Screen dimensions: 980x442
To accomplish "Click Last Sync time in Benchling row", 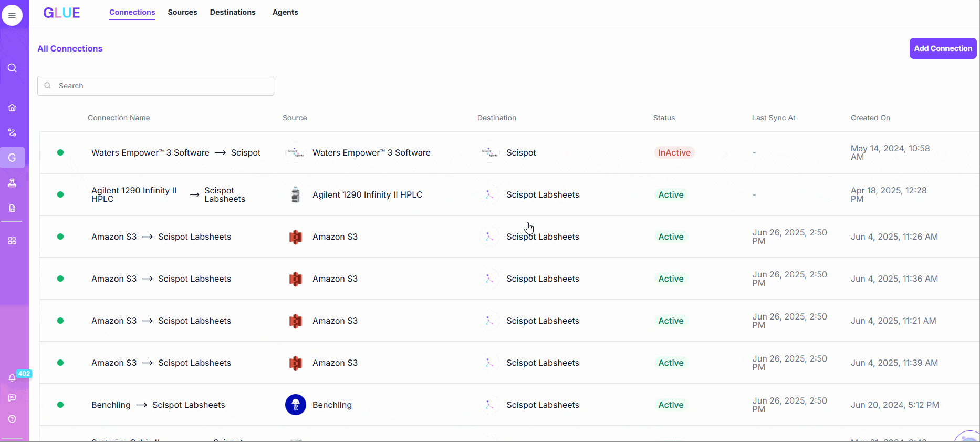I will (x=789, y=405).
